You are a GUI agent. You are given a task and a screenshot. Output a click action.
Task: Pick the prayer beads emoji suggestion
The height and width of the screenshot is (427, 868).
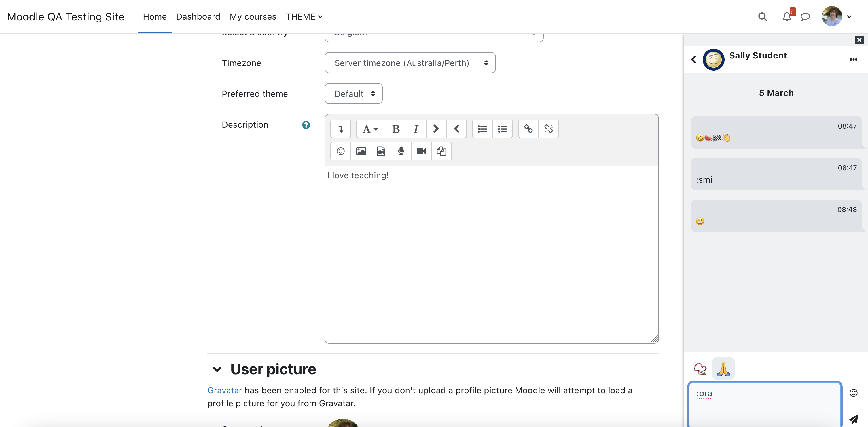(x=700, y=369)
